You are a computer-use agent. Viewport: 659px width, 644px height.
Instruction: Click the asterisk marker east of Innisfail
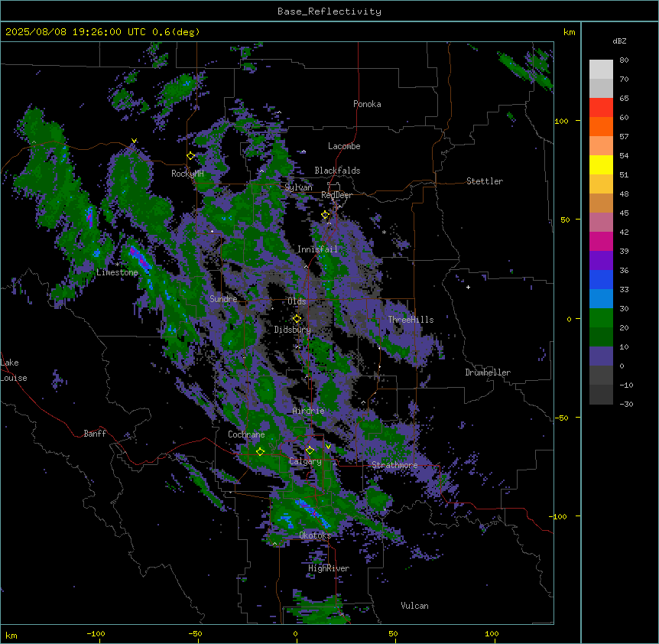[384, 232]
